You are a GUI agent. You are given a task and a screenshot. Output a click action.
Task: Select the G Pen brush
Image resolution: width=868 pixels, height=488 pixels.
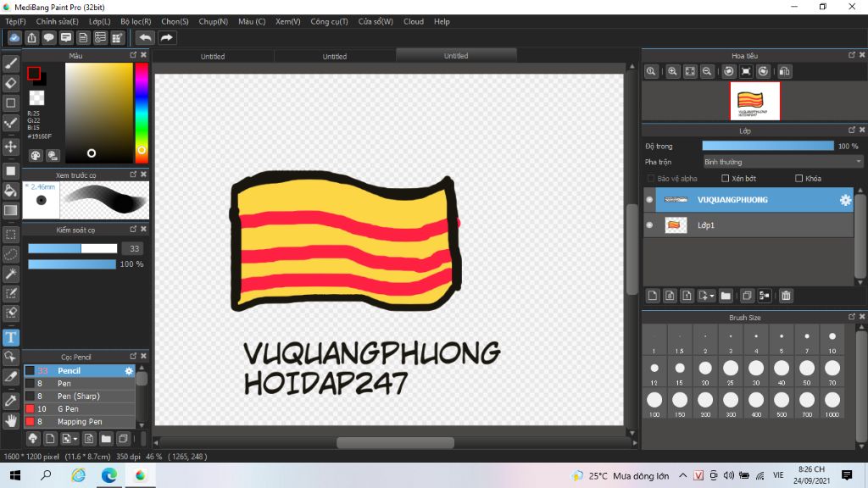pos(79,409)
